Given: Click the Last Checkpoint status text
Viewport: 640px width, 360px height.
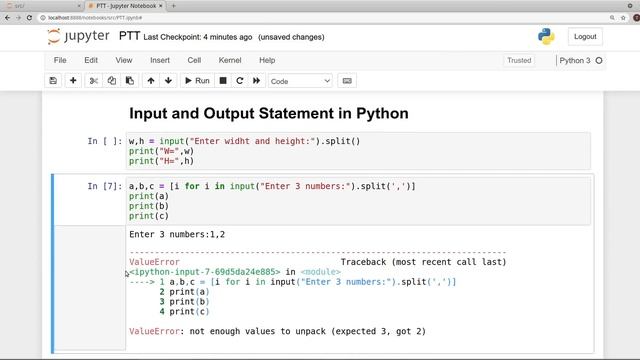Looking at the screenshot, I should pos(198,37).
